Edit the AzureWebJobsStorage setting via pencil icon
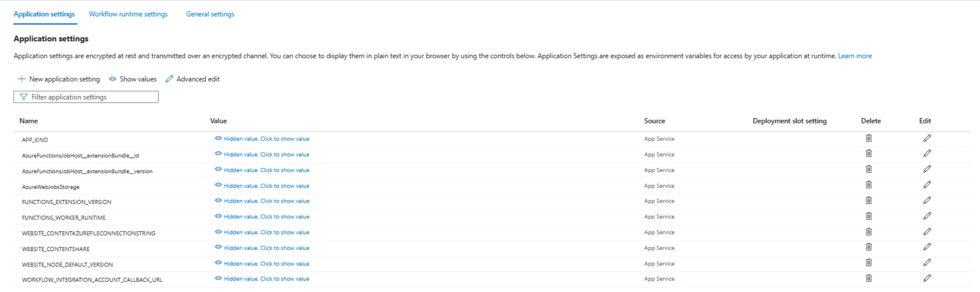This screenshot has width=980, height=292. (x=927, y=185)
